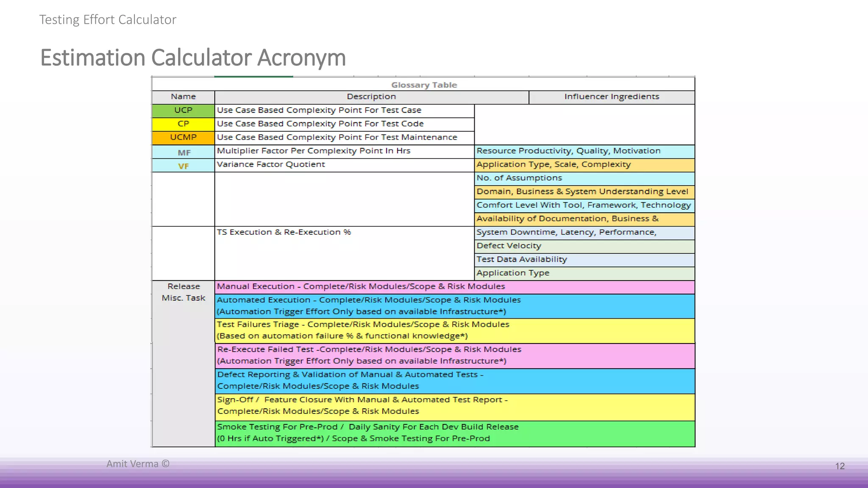This screenshot has height=488, width=868.
Task: Click the orange UCMP name cell
Action: point(183,137)
